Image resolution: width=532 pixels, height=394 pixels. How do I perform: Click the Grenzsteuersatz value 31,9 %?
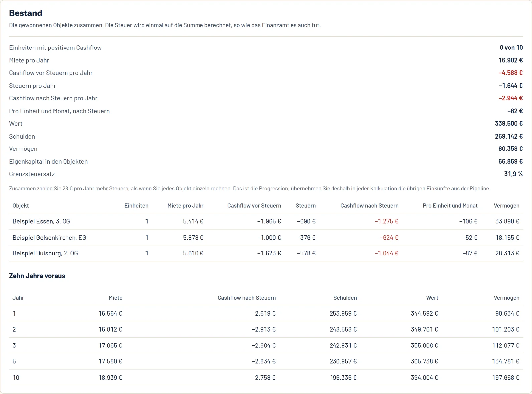coord(513,174)
